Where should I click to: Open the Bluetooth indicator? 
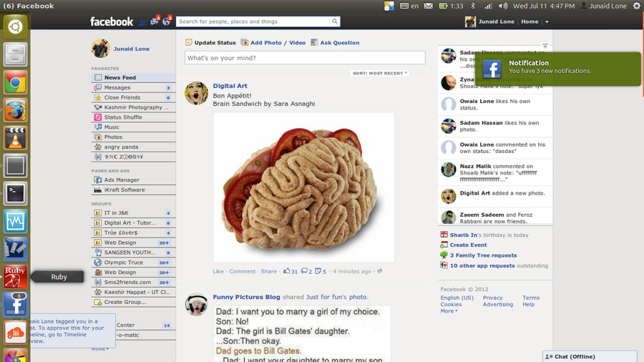coord(473,6)
